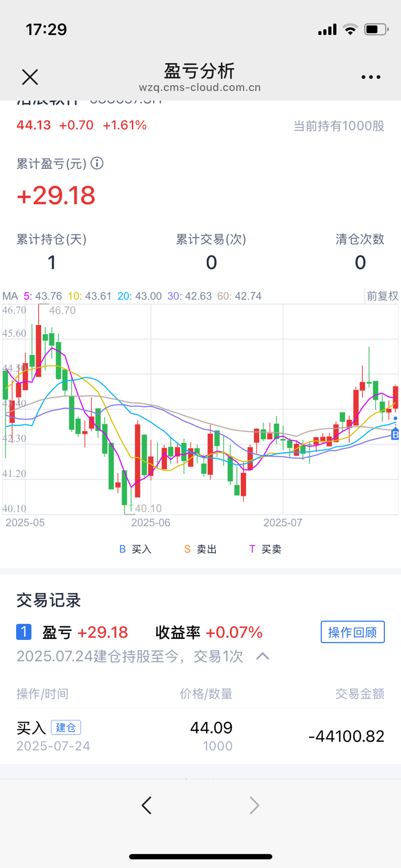The image size is (401, 868).
Task: Collapse the trade record with chevron arrow
Action: click(x=263, y=656)
